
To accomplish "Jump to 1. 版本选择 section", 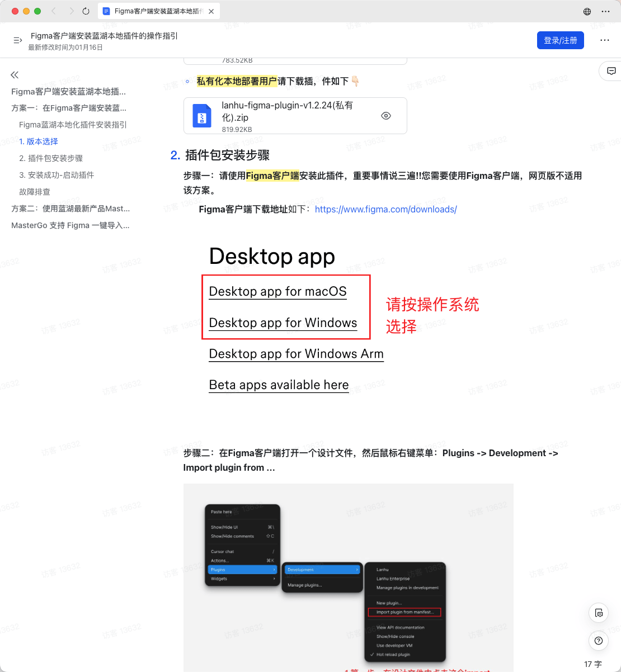I will (39, 141).
